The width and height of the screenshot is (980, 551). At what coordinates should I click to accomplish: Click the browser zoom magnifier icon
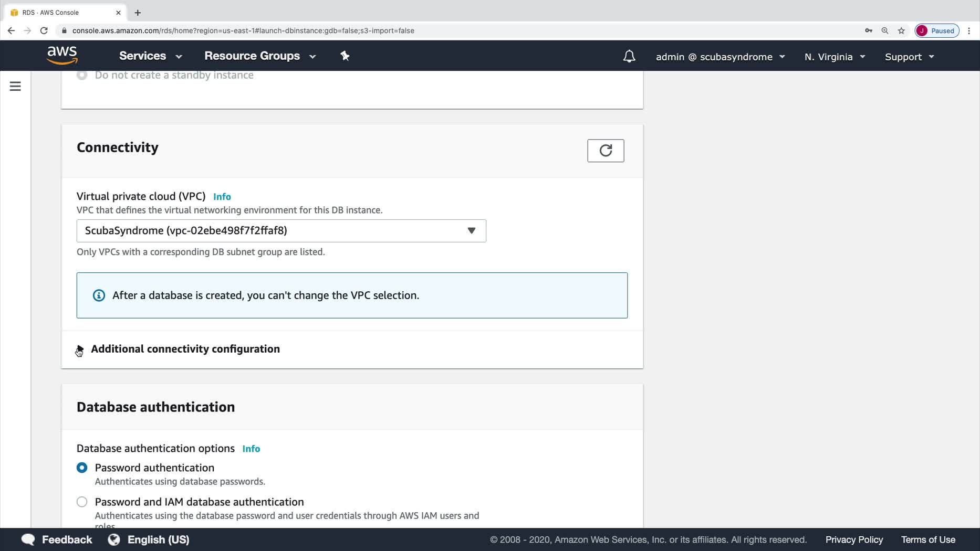click(x=884, y=30)
